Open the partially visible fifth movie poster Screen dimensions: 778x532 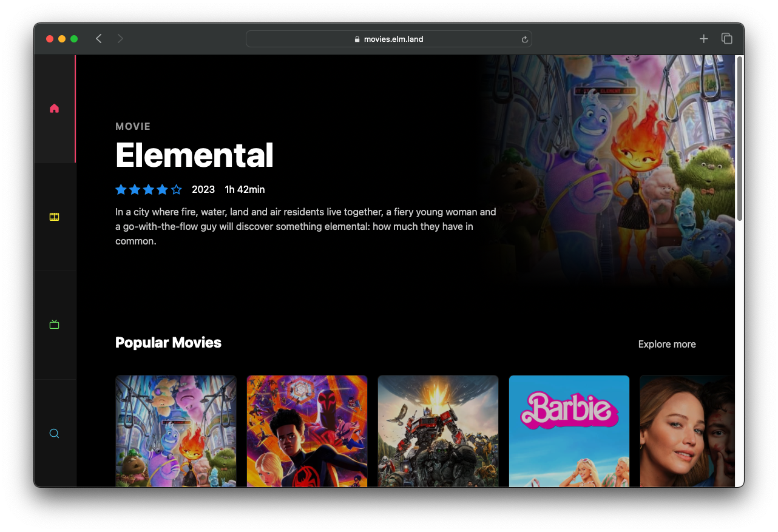pos(687,431)
